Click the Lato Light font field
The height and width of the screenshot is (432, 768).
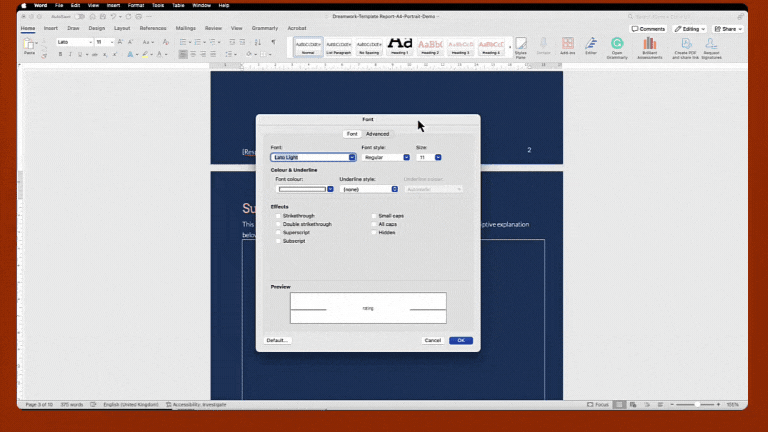(309, 157)
